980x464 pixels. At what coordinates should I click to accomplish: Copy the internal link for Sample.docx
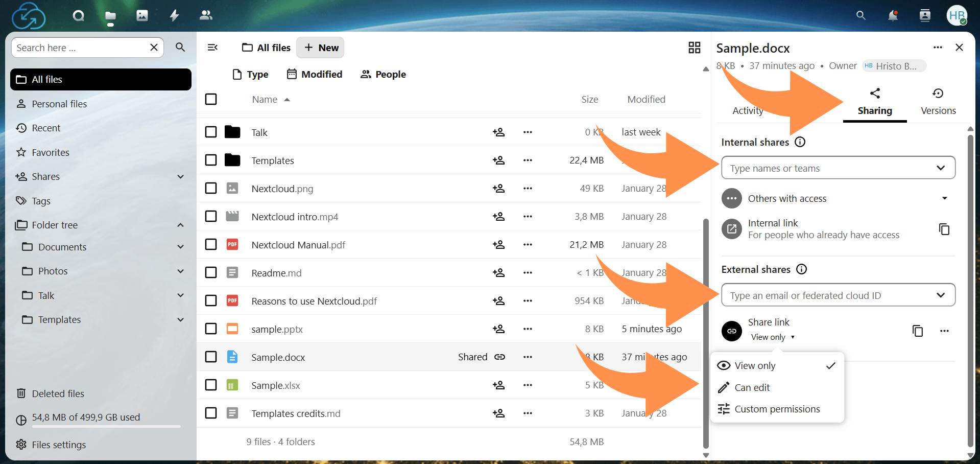pyautogui.click(x=944, y=228)
